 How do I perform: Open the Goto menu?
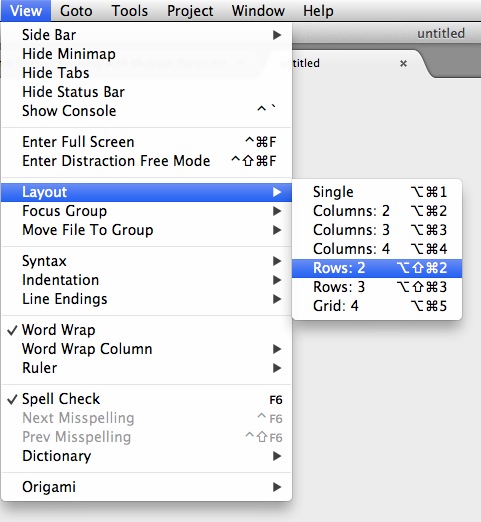tap(76, 11)
